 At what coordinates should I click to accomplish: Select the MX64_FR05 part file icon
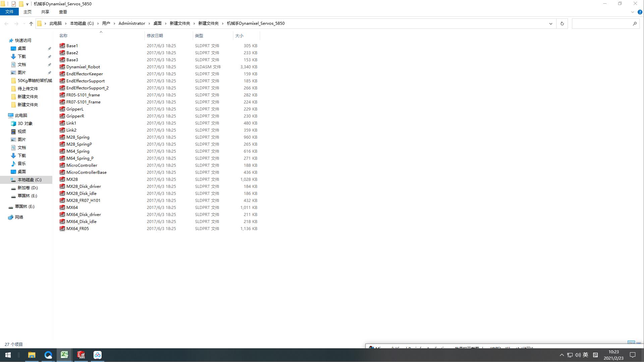point(62,229)
